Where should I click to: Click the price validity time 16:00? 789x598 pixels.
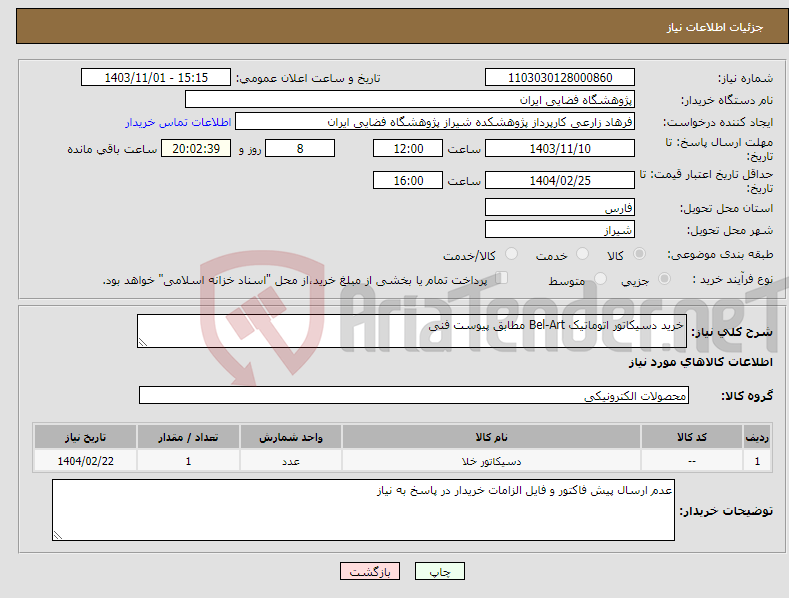408,180
